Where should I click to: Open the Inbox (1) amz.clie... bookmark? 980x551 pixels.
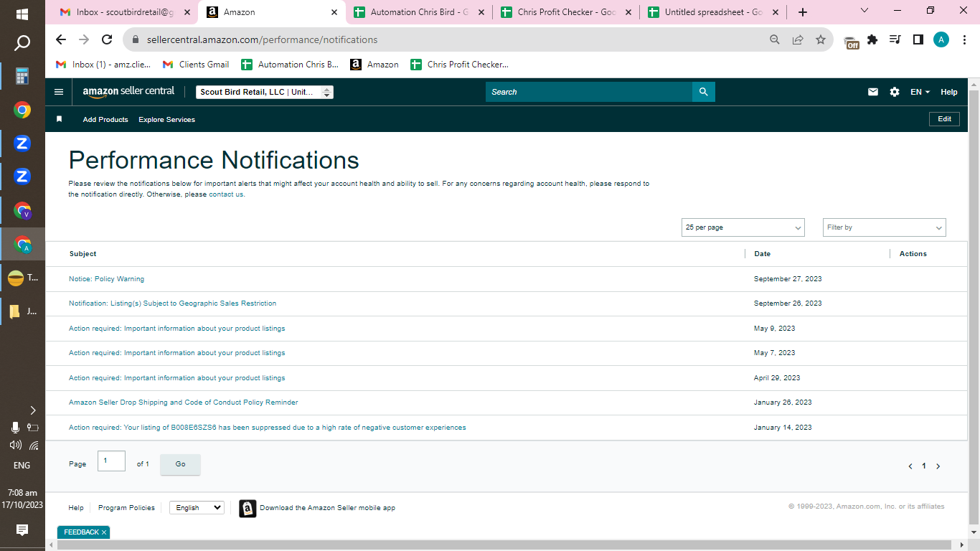click(103, 65)
